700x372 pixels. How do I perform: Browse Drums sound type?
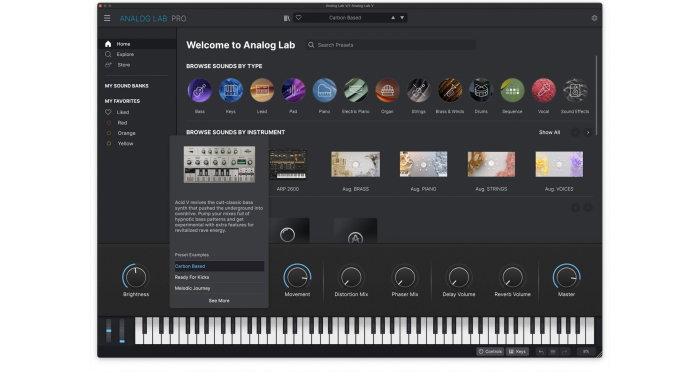click(x=481, y=91)
